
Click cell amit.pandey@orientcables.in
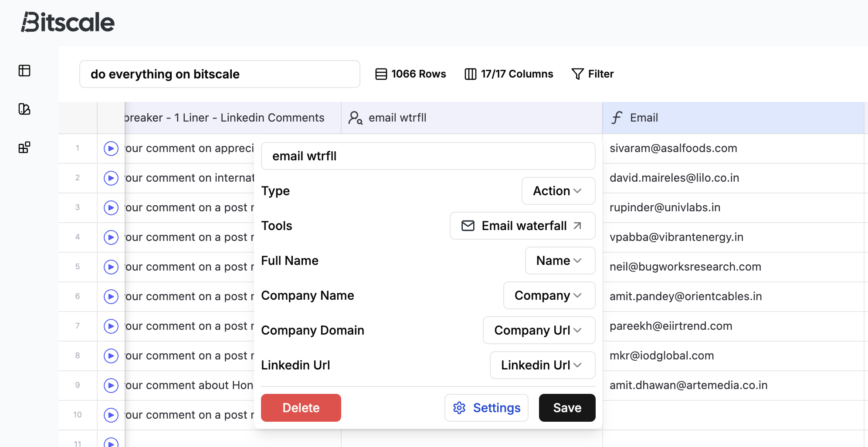tap(733, 297)
